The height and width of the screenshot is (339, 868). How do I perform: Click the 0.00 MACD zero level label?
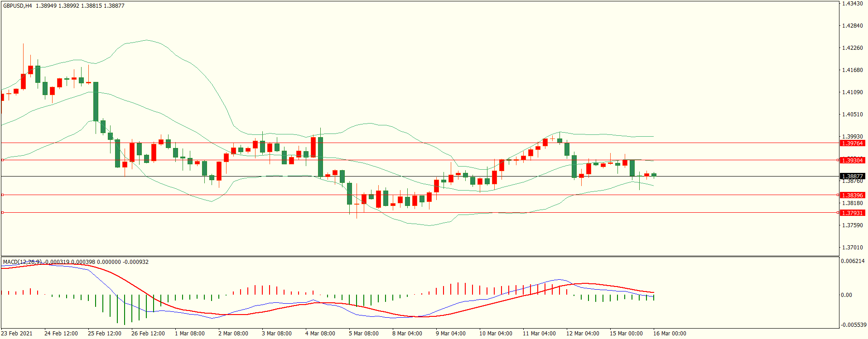(x=846, y=295)
